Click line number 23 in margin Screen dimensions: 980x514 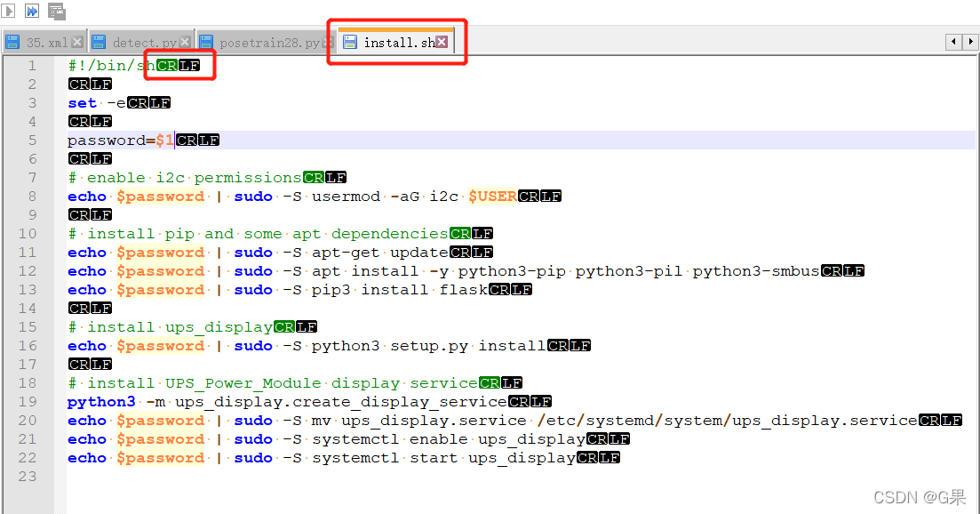(x=28, y=478)
